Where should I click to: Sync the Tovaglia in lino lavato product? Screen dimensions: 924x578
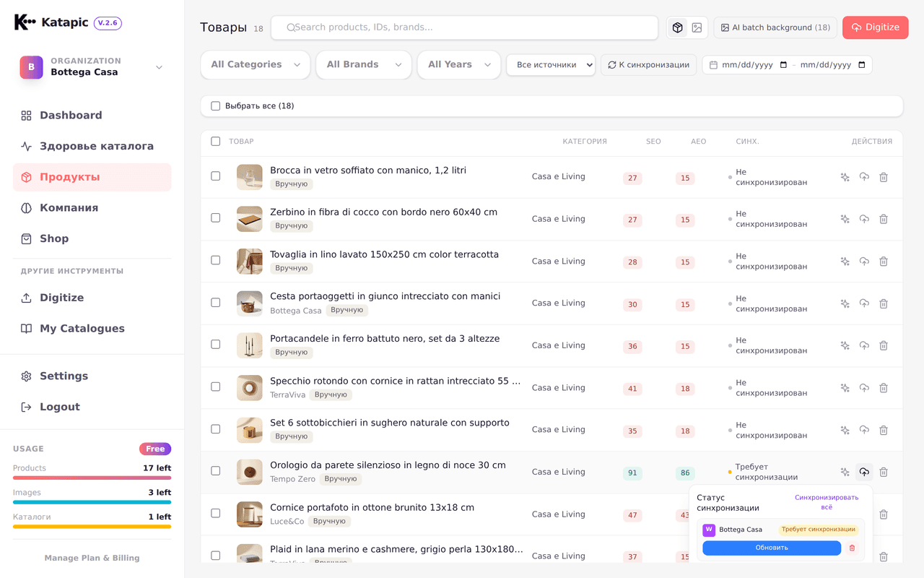(864, 262)
